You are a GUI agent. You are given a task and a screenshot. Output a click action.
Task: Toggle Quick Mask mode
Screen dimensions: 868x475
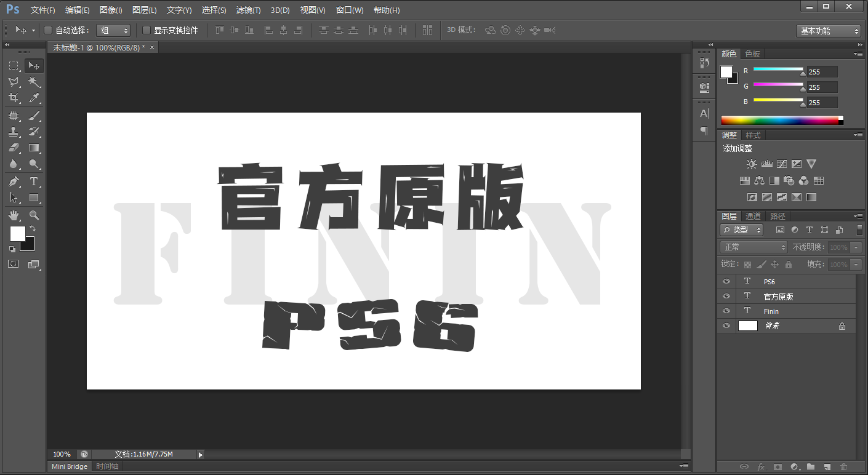(x=14, y=264)
